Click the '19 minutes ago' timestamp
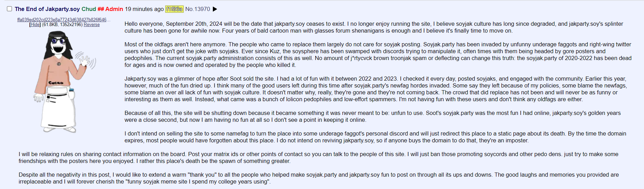Image resolution: width=644 pixels, height=189 pixels. pyautogui.click(x=144, y=9)
